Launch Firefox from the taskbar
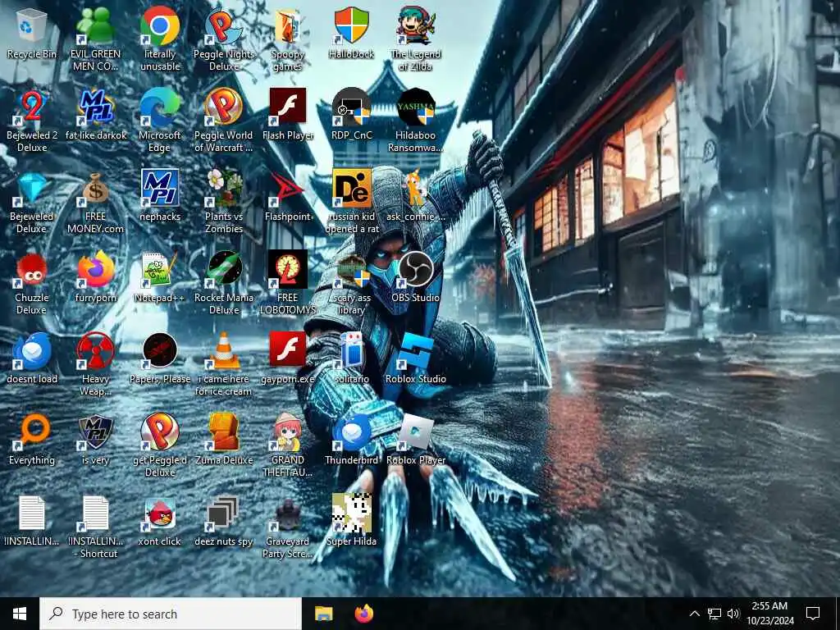 click(364, 614)
